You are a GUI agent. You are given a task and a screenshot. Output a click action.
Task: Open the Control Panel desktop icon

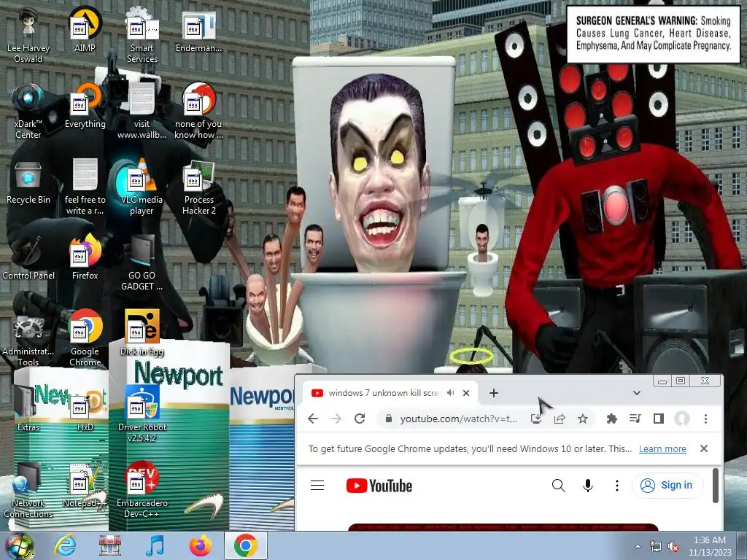[x=28, y=259]
